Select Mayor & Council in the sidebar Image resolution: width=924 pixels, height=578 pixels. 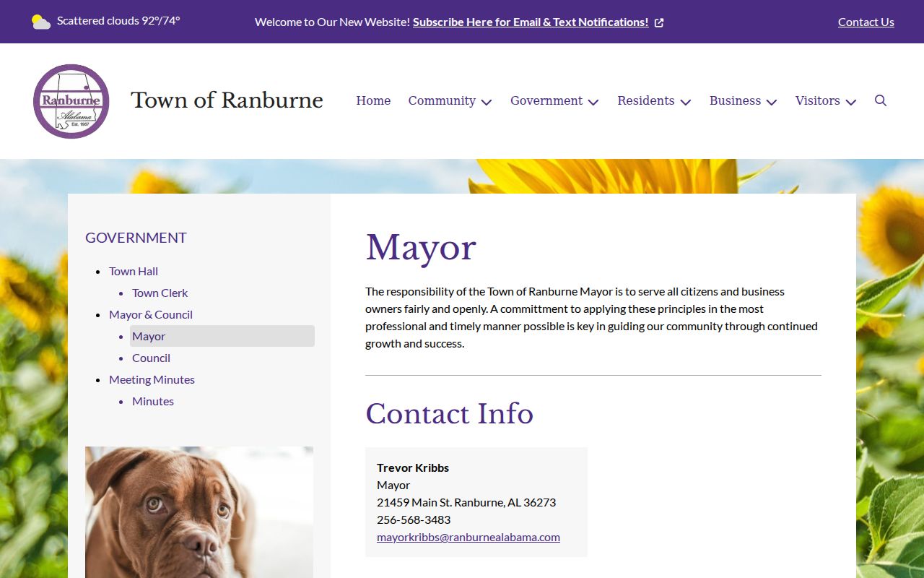(151, 314)
